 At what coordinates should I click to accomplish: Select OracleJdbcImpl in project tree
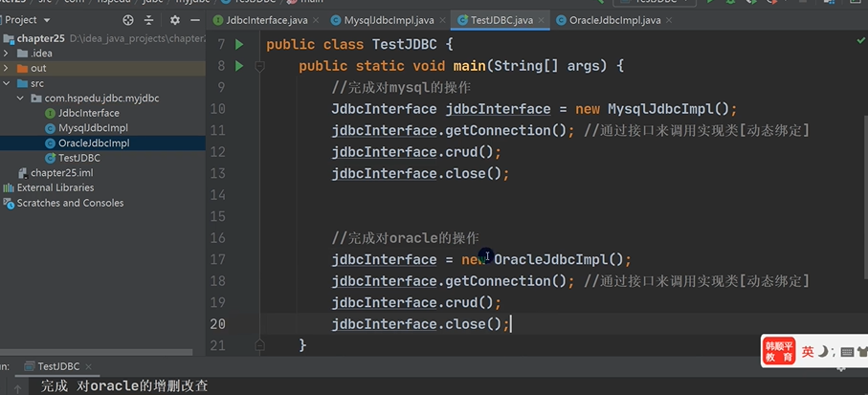coord(94,143)
